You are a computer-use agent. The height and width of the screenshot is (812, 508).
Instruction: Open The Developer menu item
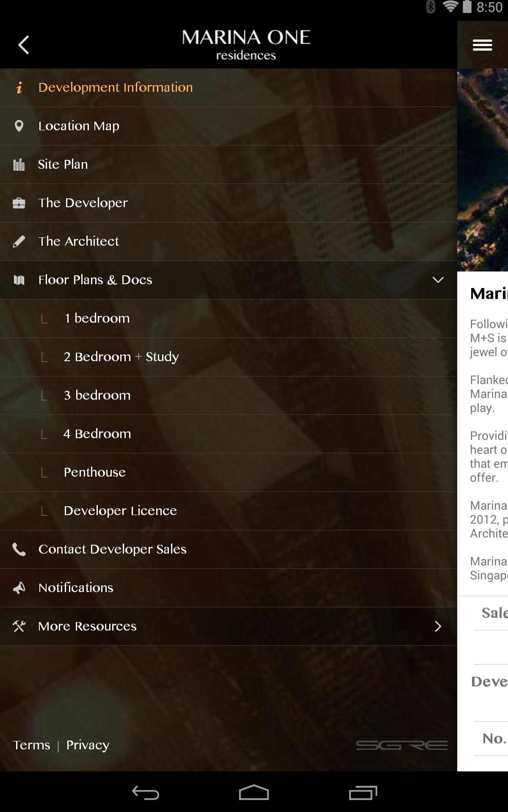pos(229,203)
